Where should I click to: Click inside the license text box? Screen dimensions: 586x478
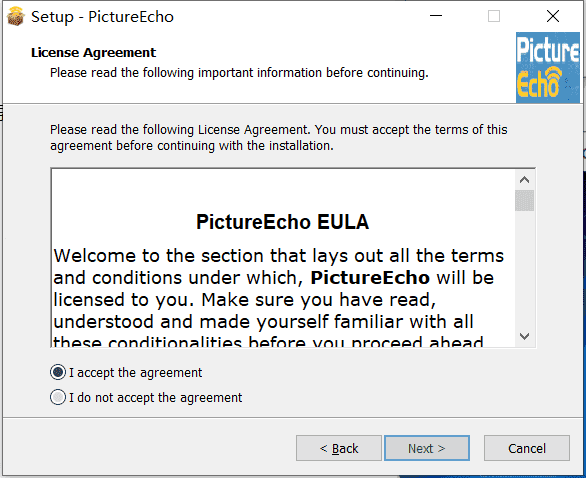click(283, 258)
